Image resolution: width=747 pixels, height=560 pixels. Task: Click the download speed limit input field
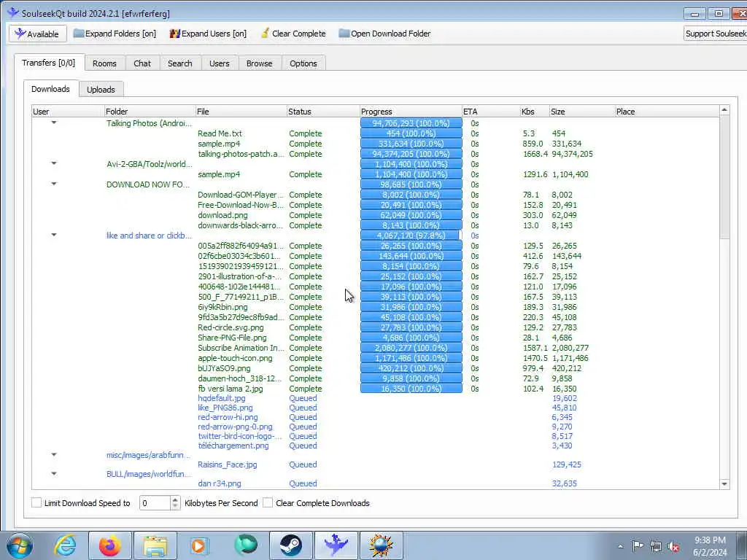[x=155, y=503]
